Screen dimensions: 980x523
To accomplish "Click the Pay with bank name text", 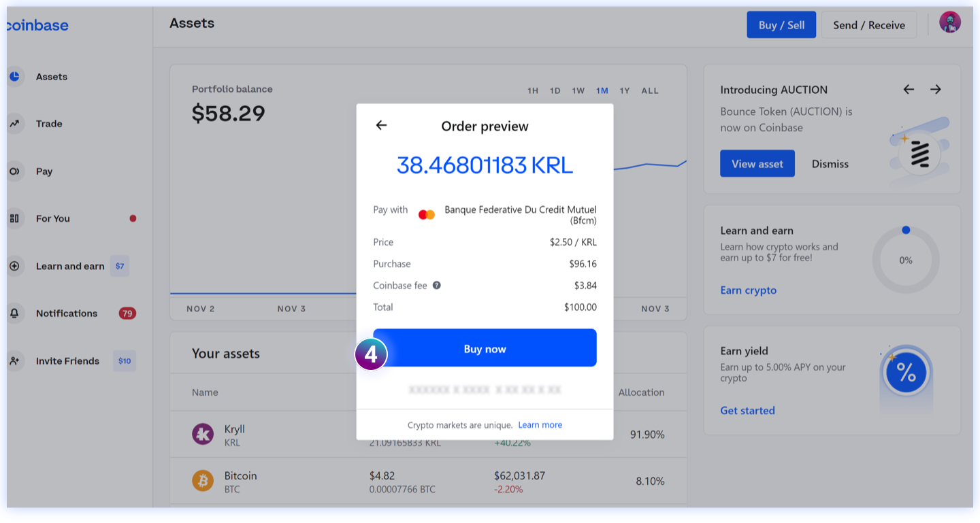I will 521,215.
